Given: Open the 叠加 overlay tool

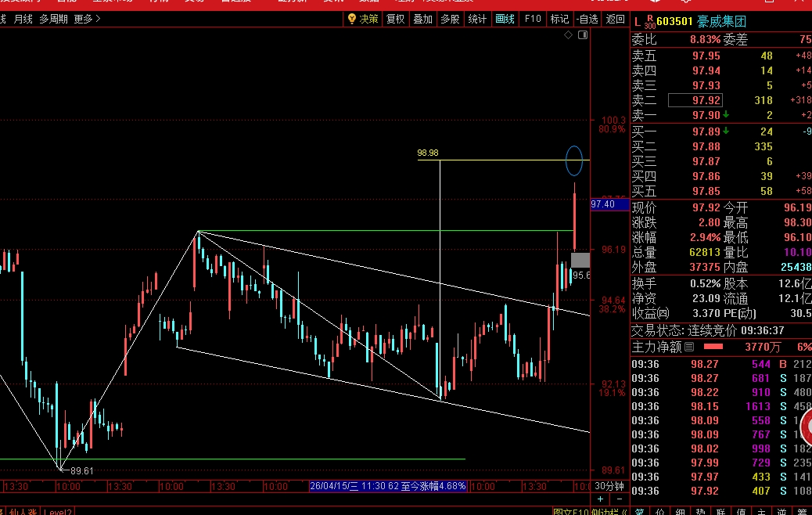Looking at the screenshot, I should pyautogui.click(x=422, y=19).
